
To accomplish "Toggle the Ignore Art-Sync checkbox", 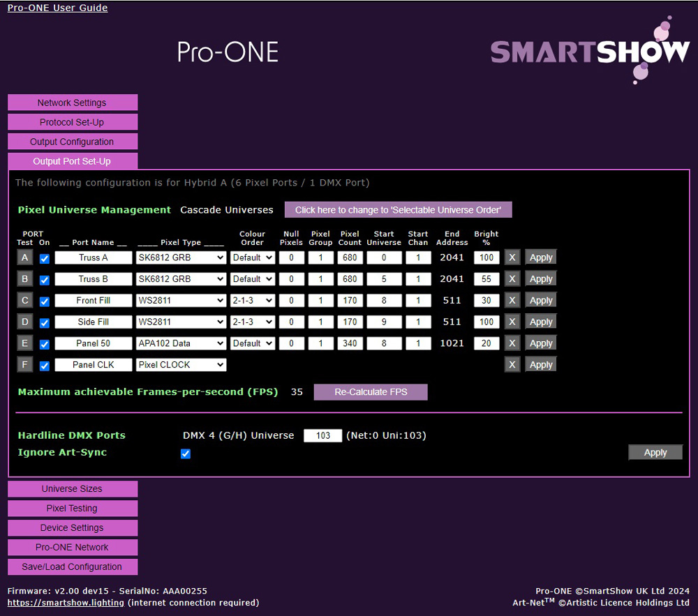I will 186,453.
